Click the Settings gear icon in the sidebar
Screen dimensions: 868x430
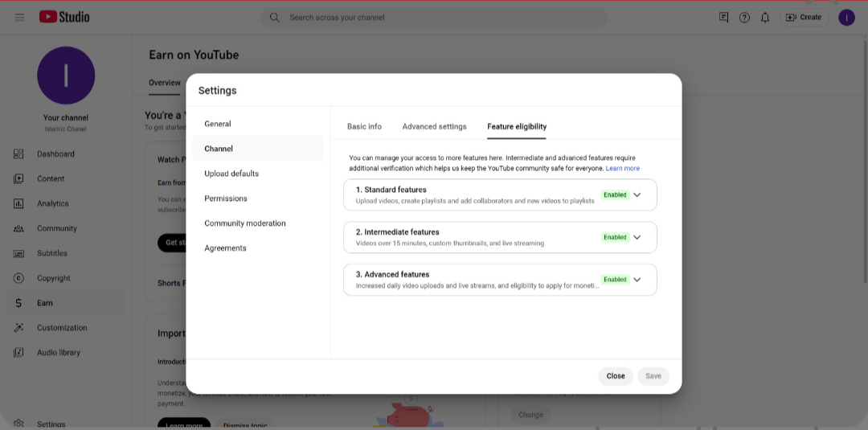pos(18,424)
